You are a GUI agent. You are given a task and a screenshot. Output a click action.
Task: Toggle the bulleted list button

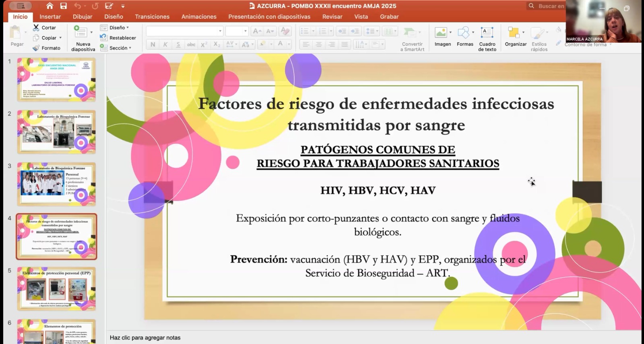pos(305,31)
